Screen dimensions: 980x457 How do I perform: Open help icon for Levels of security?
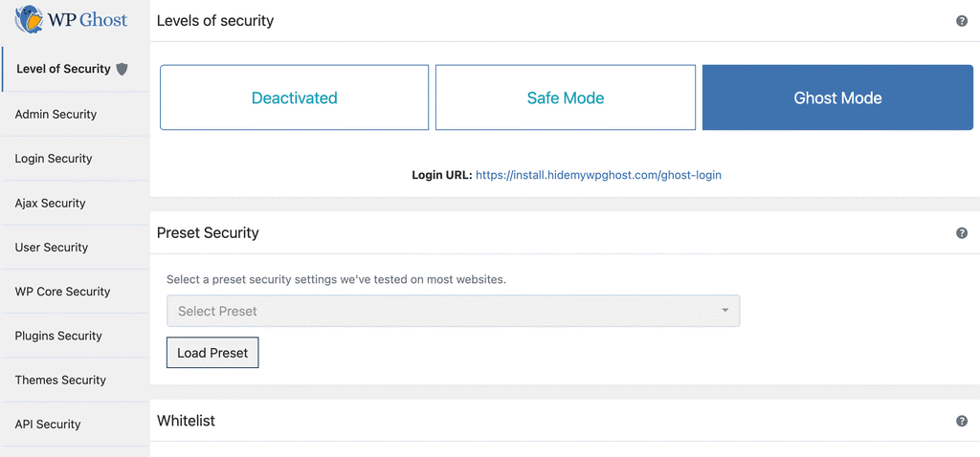click(x=962, y=21)
